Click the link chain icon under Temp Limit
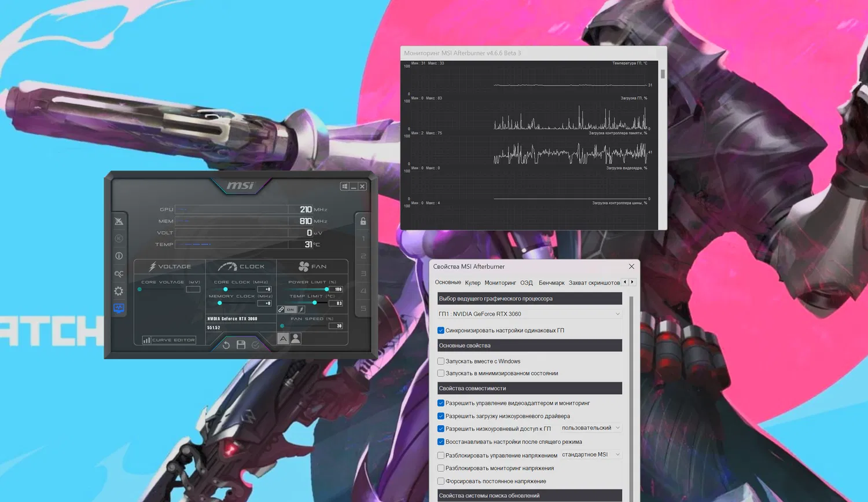 [281, 309]
